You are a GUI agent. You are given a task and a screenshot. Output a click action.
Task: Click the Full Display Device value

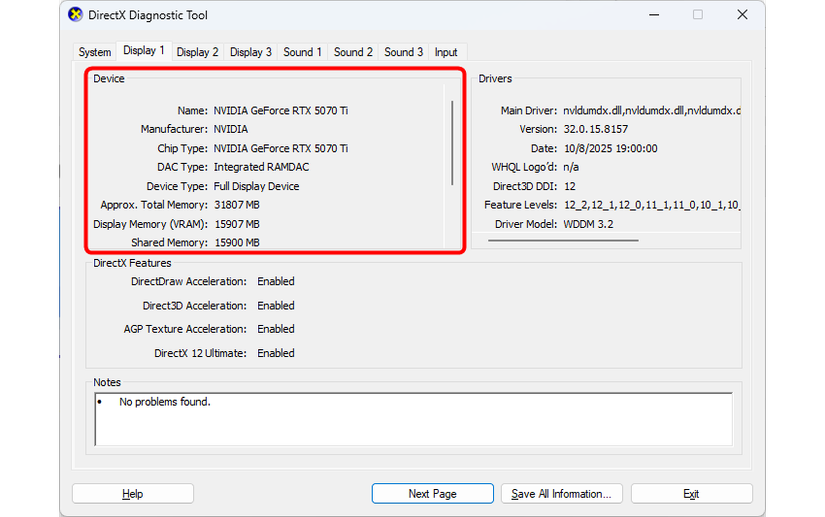tap(256, 186)
